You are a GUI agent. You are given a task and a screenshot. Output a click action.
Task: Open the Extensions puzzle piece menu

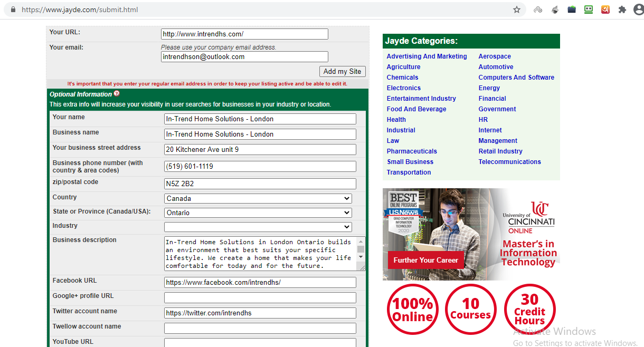click(622, 9)
